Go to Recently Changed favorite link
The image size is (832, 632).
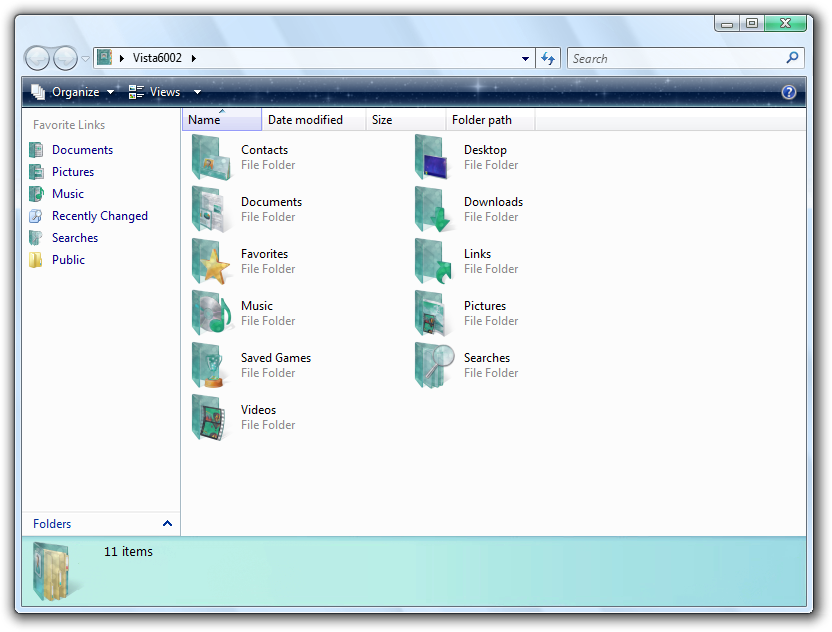(99, 216)
